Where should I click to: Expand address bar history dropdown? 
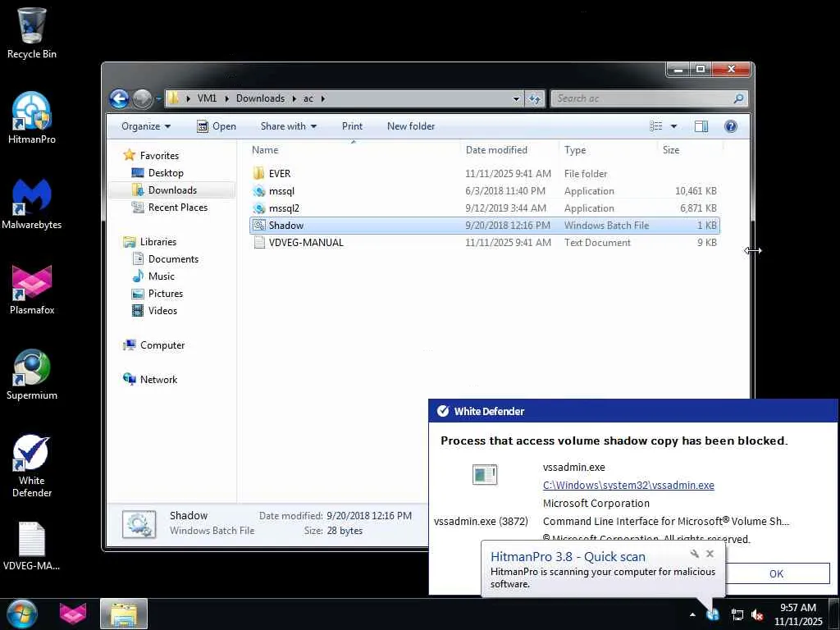(516, 98)
